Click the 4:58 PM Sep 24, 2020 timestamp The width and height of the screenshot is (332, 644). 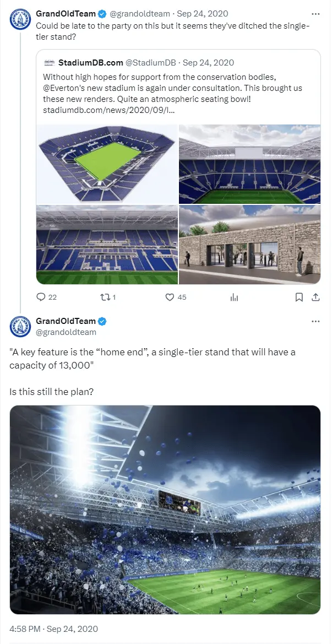pos(53,629)
